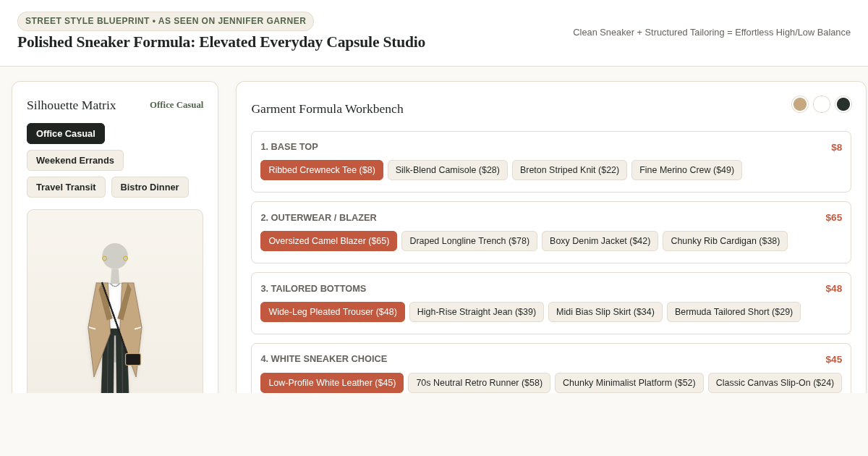Select Oversized Camel Blazer ($65)
The width and height of the screenshot is (868, 456).
coord(329,241)
